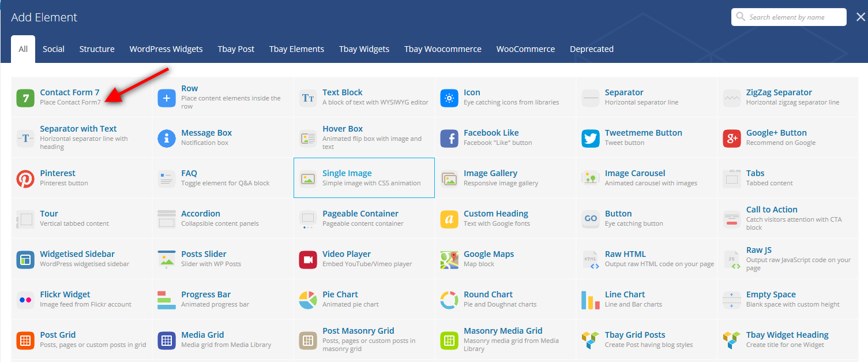Select the Video Player camera icon

[308, 260]
